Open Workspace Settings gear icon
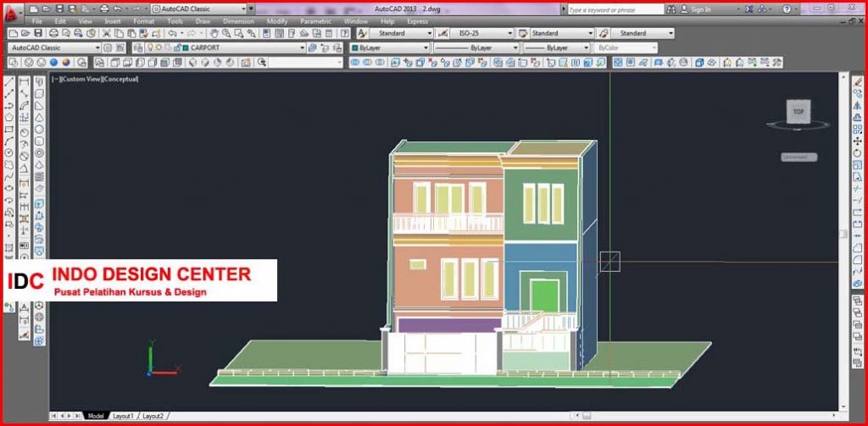 (108, 48)
